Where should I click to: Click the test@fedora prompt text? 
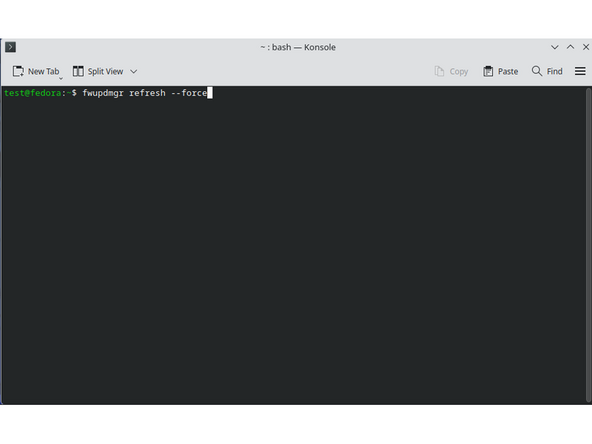click(x=32, y=93)
